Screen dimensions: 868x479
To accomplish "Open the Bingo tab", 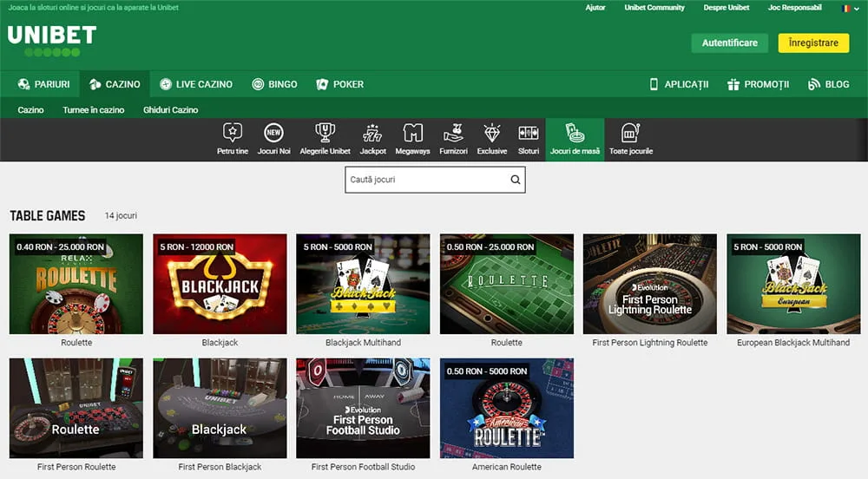I will (274, 84).
